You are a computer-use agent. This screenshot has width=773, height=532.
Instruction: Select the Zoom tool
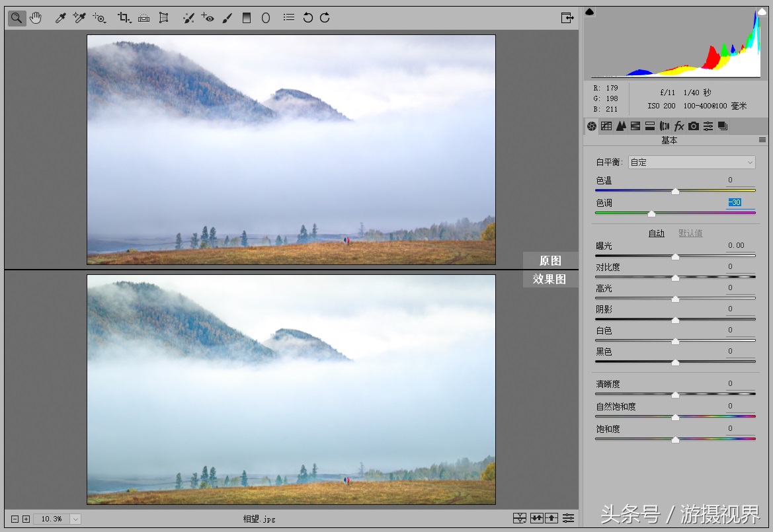click(17, 18)
